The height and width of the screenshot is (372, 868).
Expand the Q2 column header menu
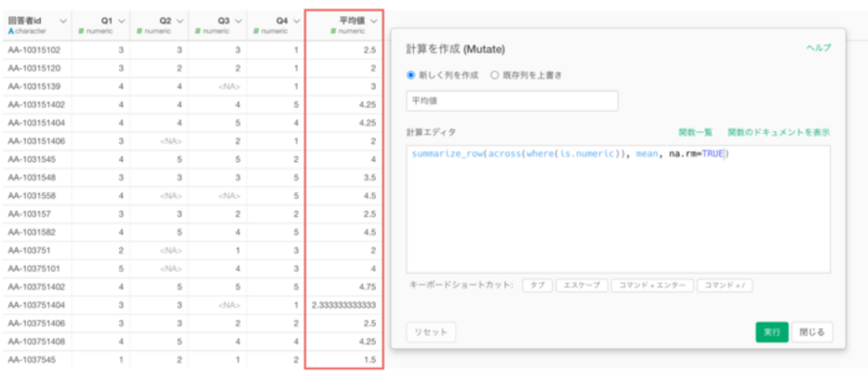coord(180,20)
